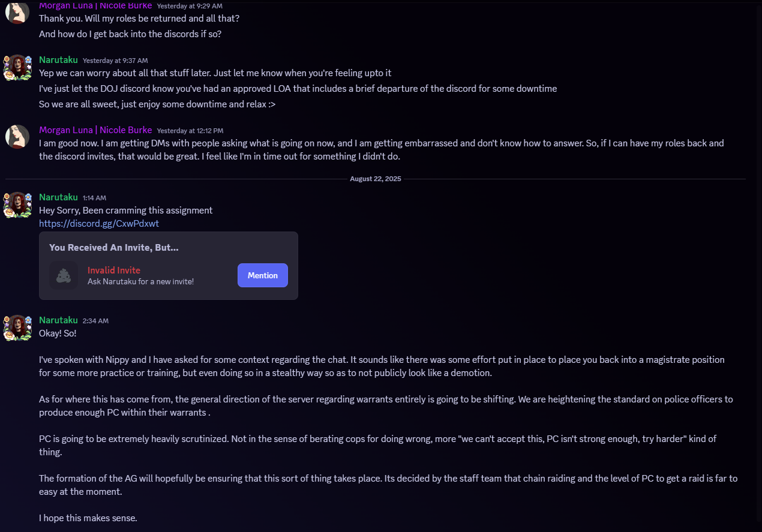762x532 pixels.
Task: Click the 'Yesterday at 12:12 PM' timestamp
Action: click(190, 130)
